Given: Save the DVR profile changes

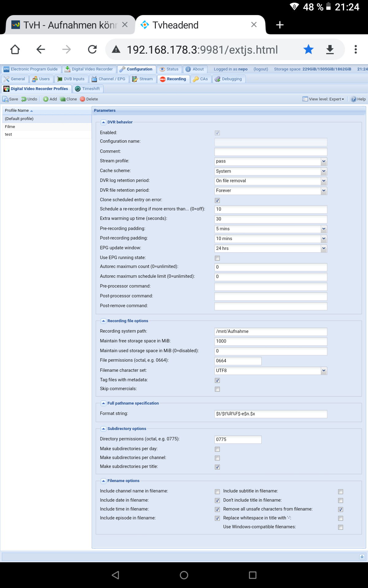Looking at the screenshot, I should point(10,99).
